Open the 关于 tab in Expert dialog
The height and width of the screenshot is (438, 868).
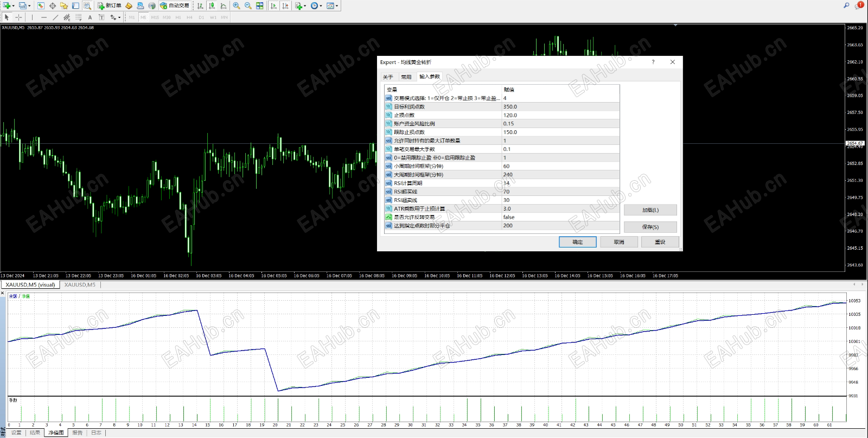[388, 77]
